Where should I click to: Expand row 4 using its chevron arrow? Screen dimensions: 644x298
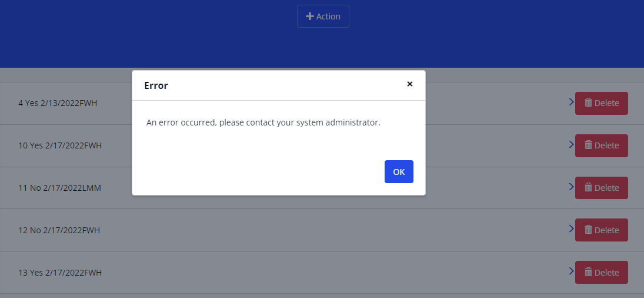point(571,102)
